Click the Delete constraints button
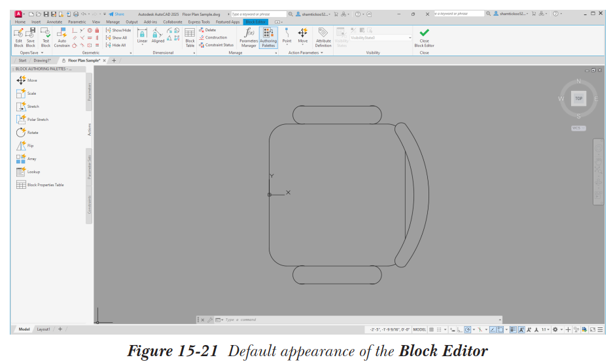 pos(207,30)
